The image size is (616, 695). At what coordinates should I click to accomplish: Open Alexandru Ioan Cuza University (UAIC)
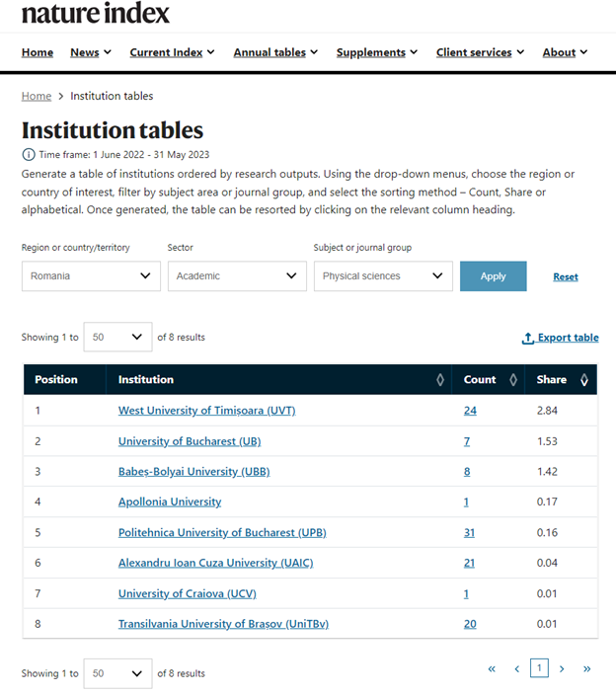(216, 563)
